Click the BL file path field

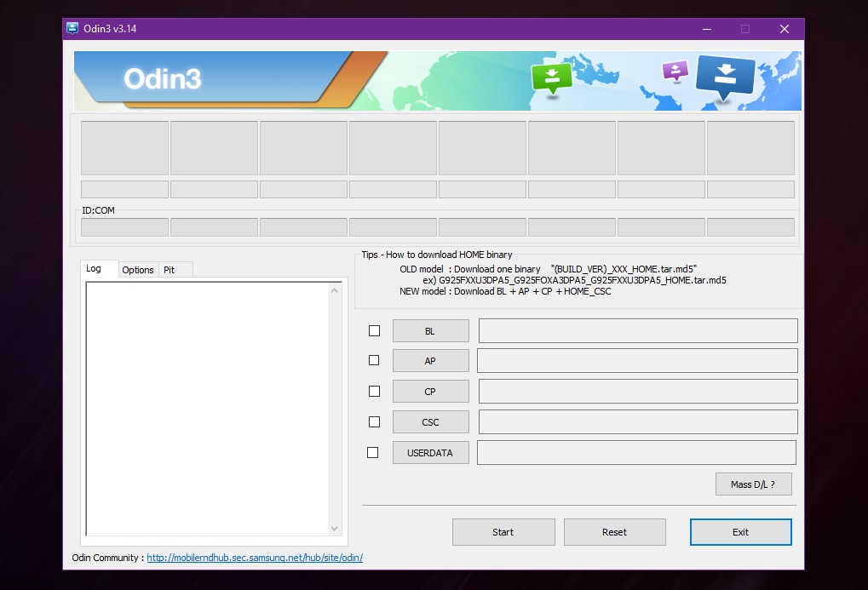pyautogui.click(x=638, y=330)
